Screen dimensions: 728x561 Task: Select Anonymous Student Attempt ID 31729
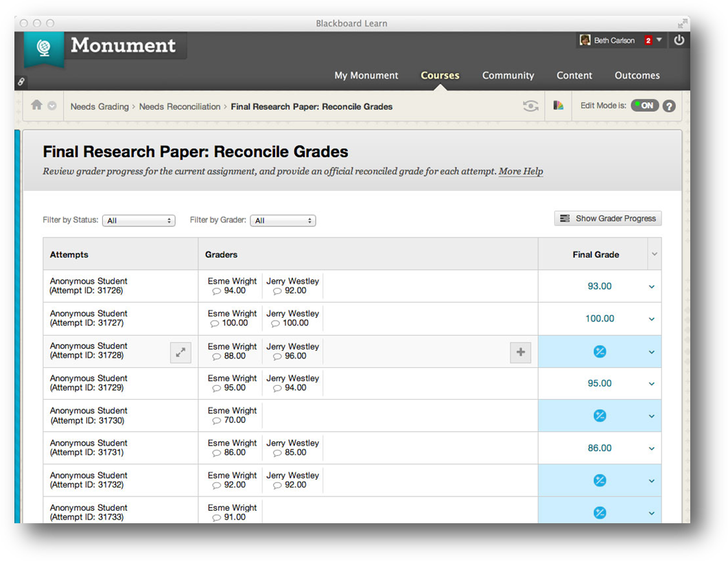pyautogui.click(x=89, y=383)
